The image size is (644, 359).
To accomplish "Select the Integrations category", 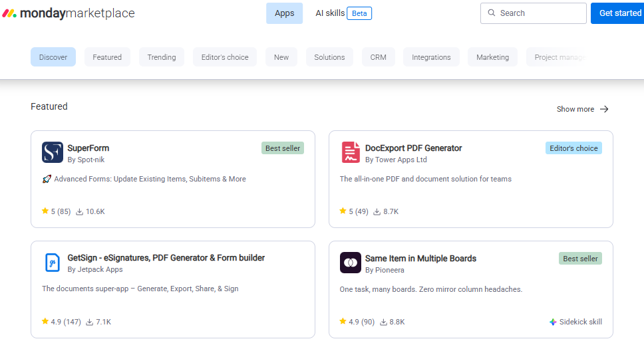I will click(431, 57).
